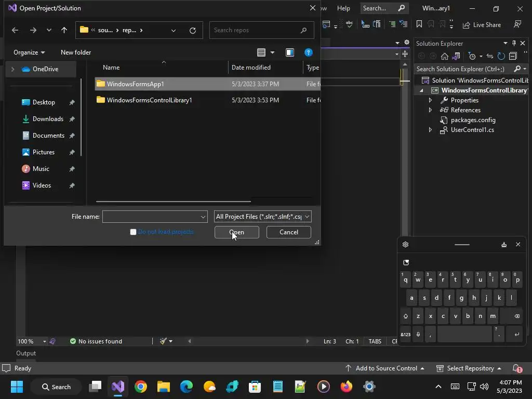Expand OneDrive in navigation pane

13,69
